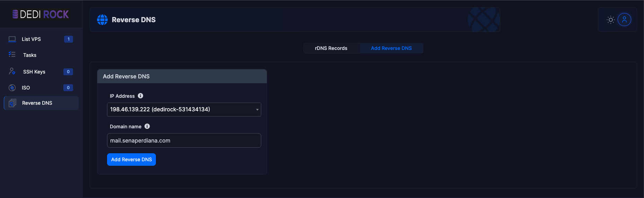Viewport: 644px width, 198px height.
Task: Expand the IP Address dropdown arrow
Action: point(257,110)
